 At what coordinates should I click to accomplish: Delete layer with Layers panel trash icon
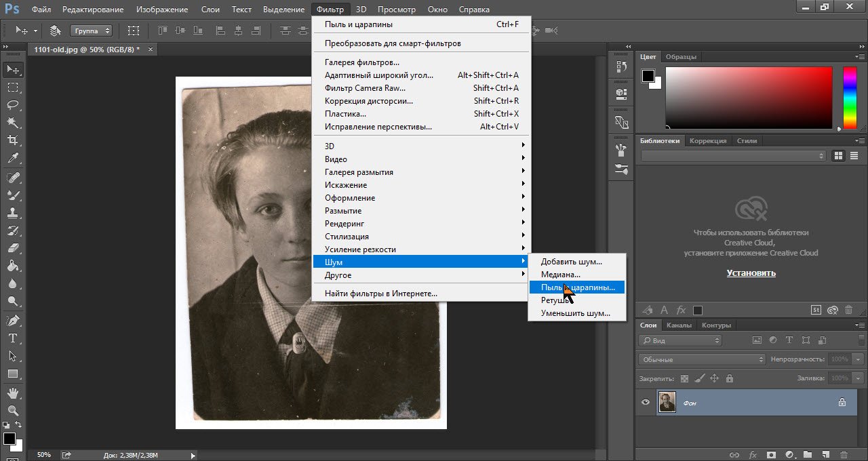tap(844, 455)
